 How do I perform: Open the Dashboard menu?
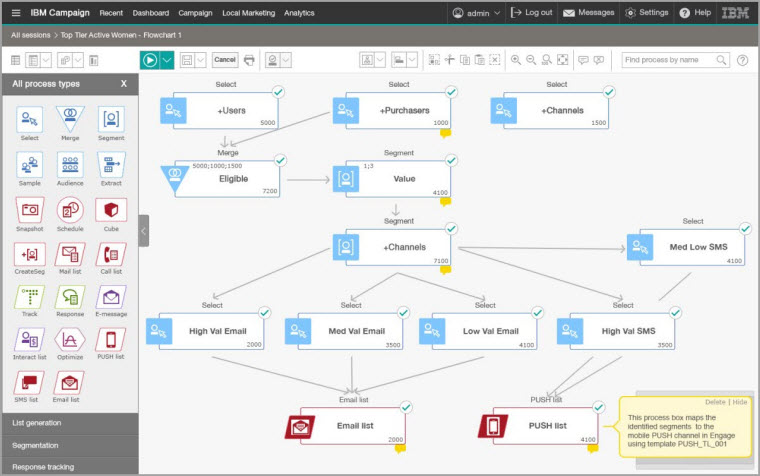pyautogui.click(x=151, y=13)
